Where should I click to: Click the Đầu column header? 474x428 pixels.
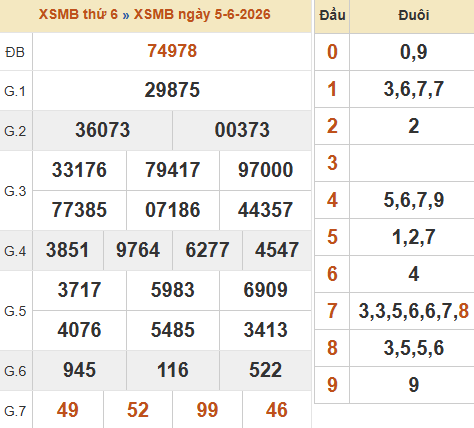(x=332, y=15)
